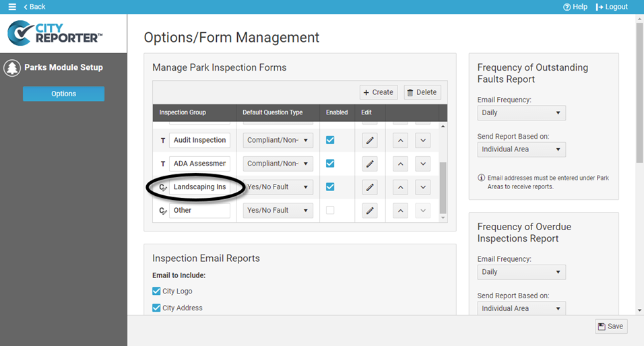Viewport: 644px width, 346px height.
Task: Click the page scrollbar down arrow
Action: (639, 311)
